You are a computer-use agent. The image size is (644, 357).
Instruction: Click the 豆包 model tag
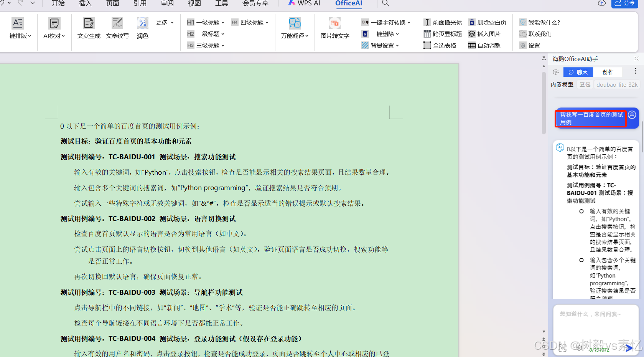pyautogui.click(x=585, y=84)
